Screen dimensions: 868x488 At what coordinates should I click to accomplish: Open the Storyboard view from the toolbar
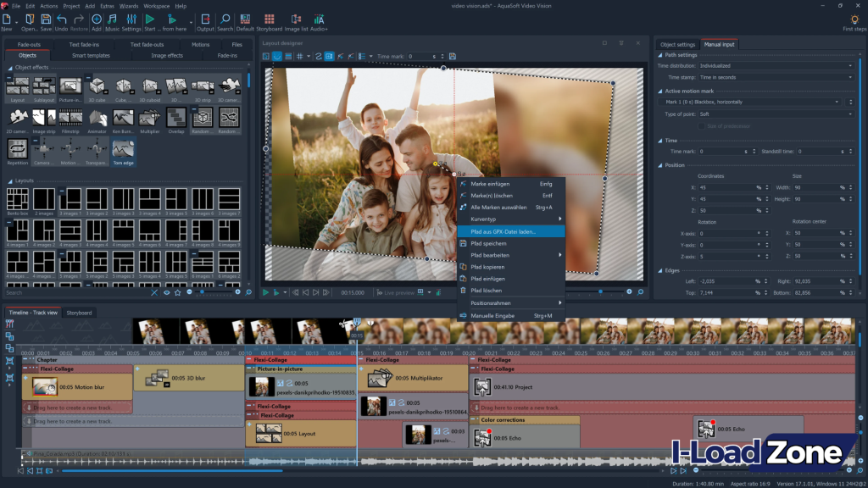point(270,19)
